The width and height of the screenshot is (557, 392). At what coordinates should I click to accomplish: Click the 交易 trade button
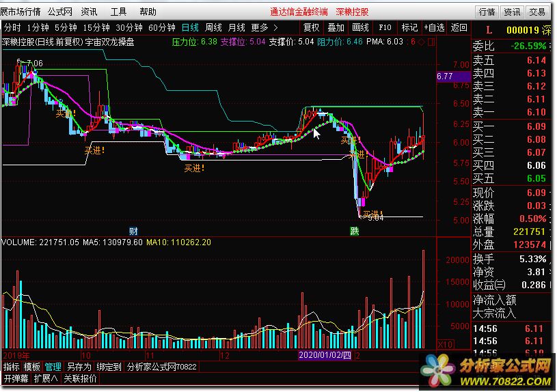(x=537, y=12)
